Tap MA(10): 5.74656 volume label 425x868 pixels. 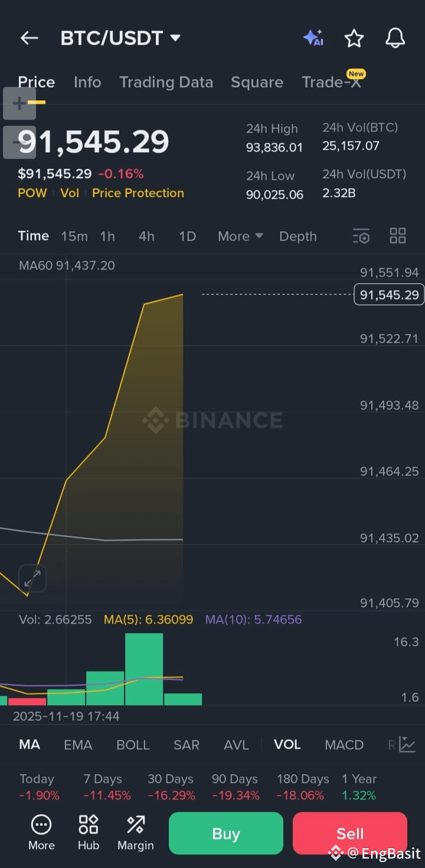click(253, 620)
